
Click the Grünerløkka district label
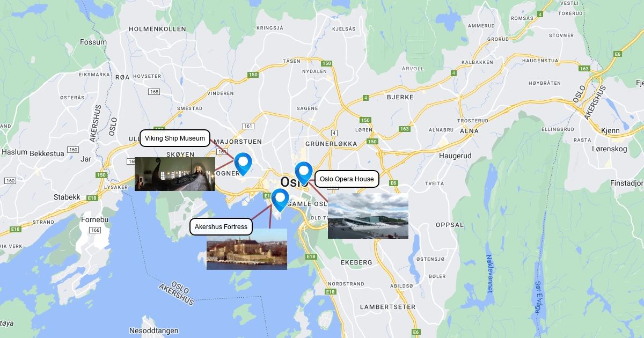pos(331,144)
